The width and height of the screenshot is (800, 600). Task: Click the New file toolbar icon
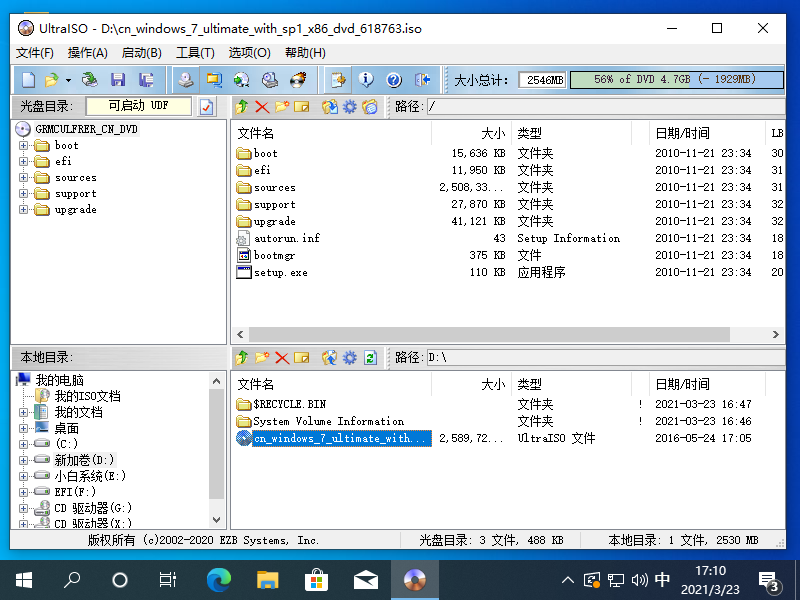coord(28,79)
